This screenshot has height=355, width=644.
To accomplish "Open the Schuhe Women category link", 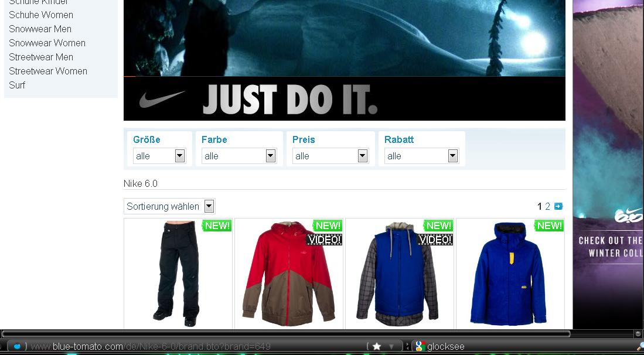I will point(41,15).
